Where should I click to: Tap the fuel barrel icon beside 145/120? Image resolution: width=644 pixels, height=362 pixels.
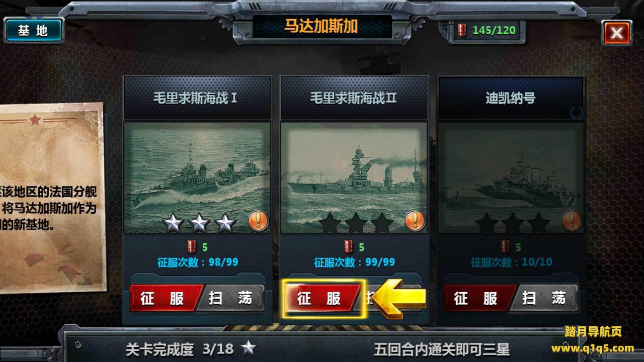pos(461,30)
